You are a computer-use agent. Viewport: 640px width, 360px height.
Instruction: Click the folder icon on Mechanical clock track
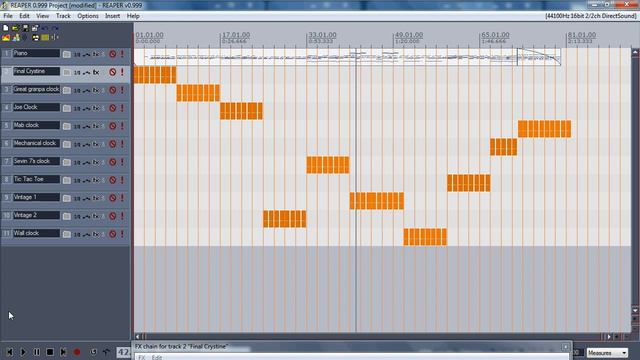point(67,144)
